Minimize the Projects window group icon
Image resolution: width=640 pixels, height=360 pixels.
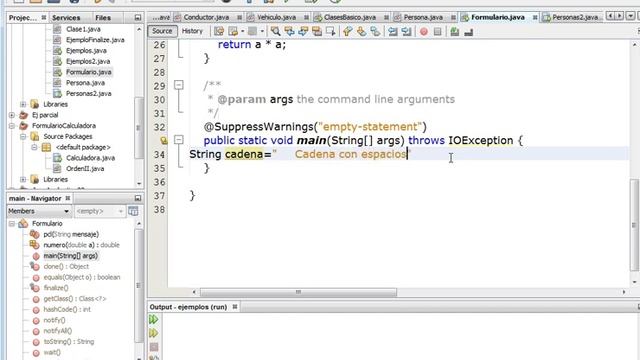point(138,18)
